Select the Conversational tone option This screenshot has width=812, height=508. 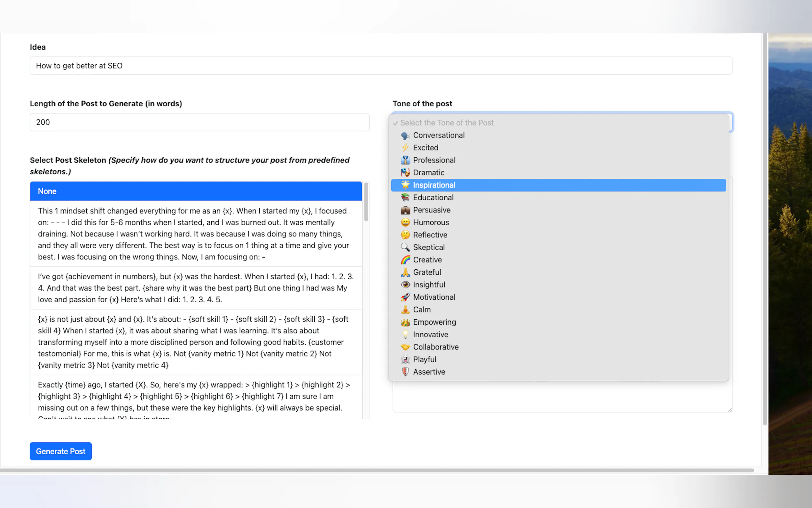[438, 135]
